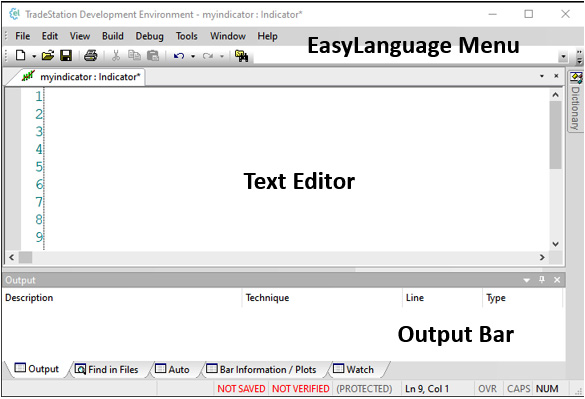This screenshot has width=585, height=399.
Task: Sort by the Type column header
Action: tap(522, 298)
